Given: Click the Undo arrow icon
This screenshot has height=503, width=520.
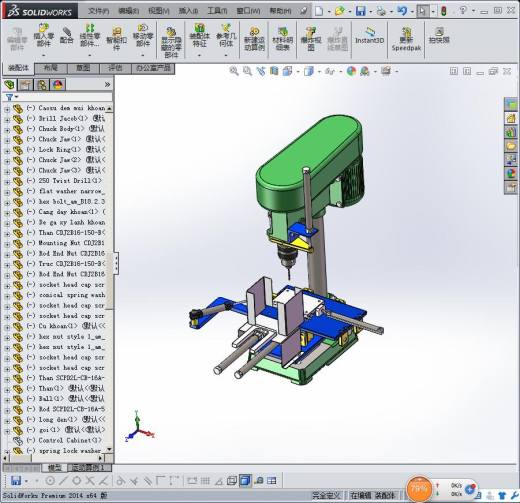Looking at the screenshot, I should point(402,11).
